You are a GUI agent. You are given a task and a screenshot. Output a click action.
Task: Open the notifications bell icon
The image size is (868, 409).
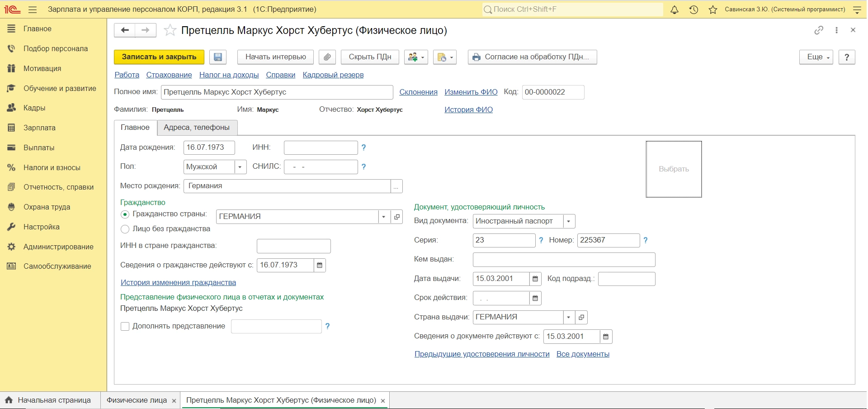tap(674, 10)
